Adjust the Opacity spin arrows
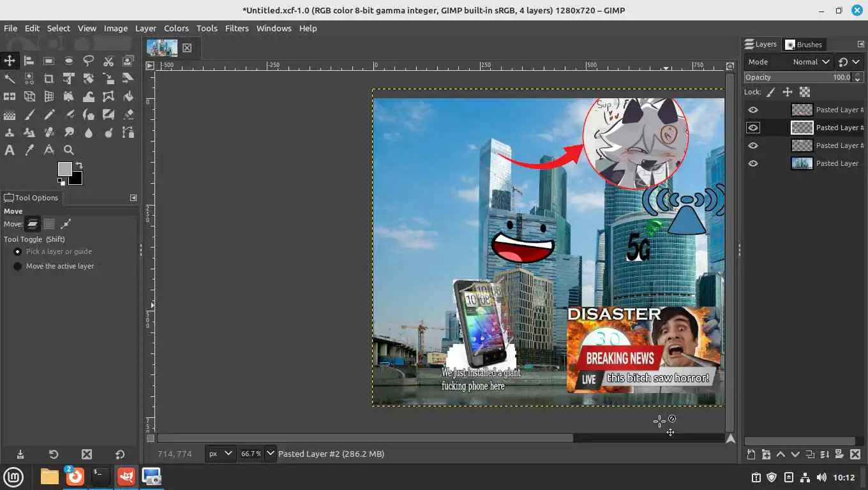Image resolution: width=868 pixels, height=490 pixels. [x=857, y=77]
